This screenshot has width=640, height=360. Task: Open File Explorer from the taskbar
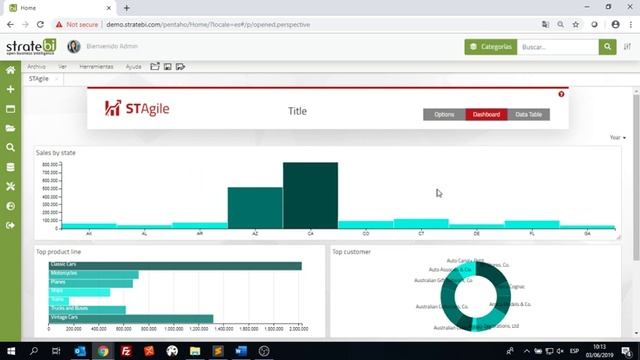coord(195,351)
